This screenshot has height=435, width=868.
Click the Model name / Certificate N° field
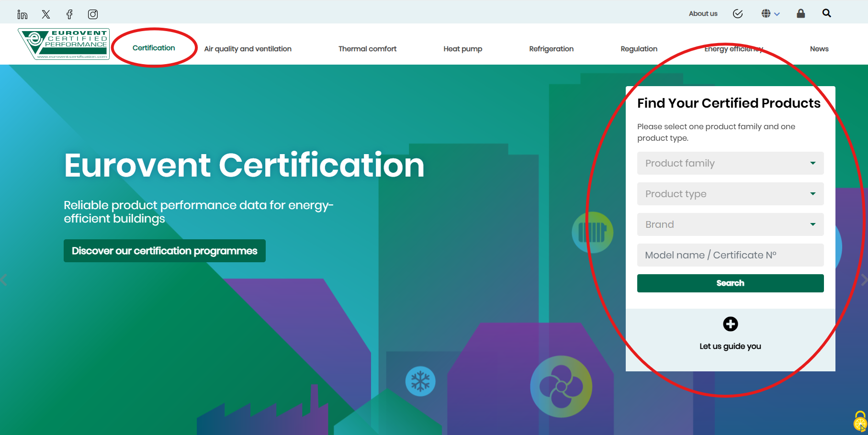coord(730,255)
